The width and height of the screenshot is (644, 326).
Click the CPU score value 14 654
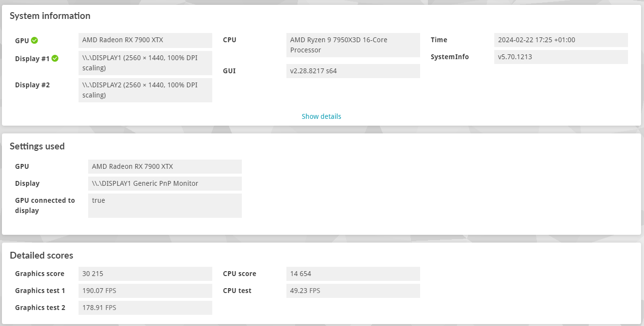353,274
